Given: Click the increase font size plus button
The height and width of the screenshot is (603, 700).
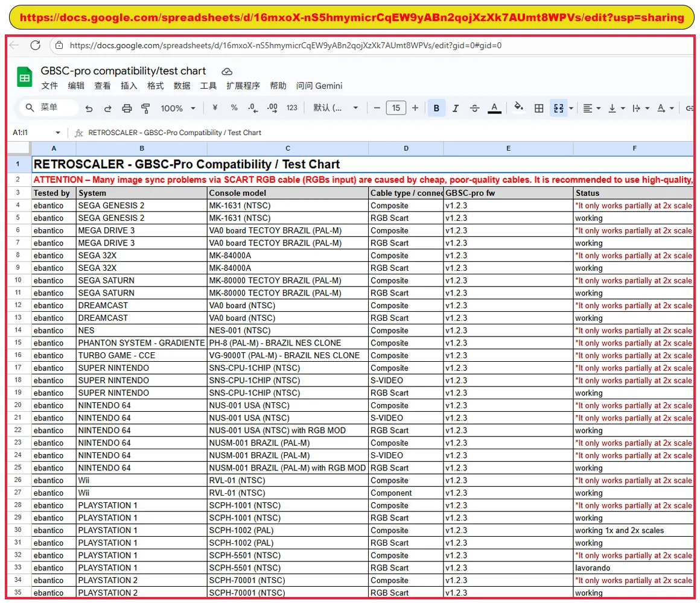Looking at the screenshot, I should (x=415, y=108).
